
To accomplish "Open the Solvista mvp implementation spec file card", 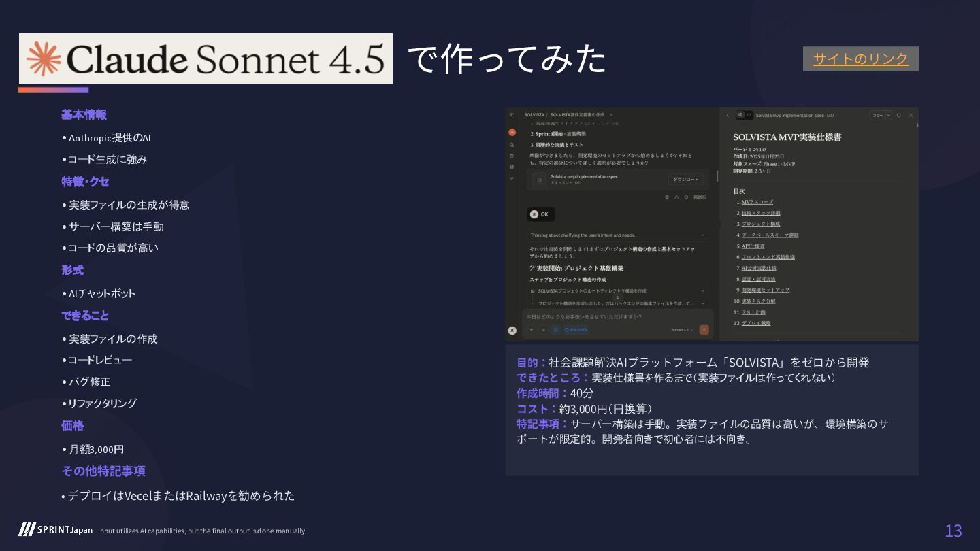I will pos(617,180).
